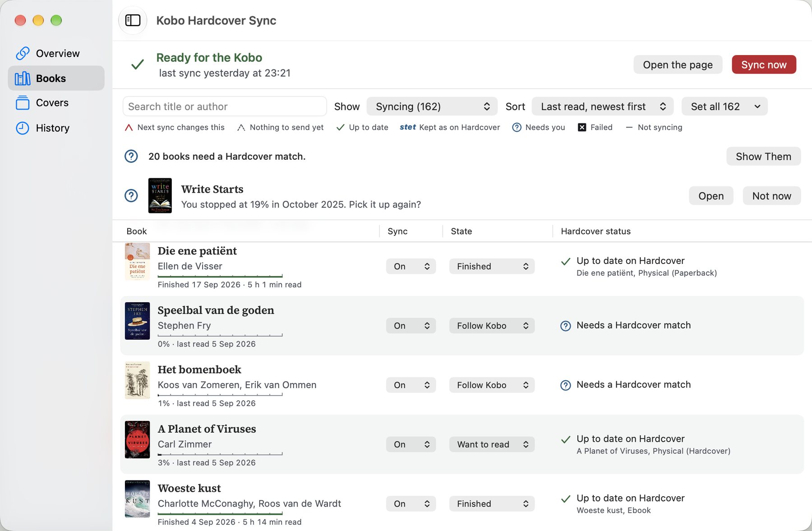Open Sync On selector for Die ene patiënt
Image resolution: width=812 pixels, height=531 pixels.
coord(411,266)
